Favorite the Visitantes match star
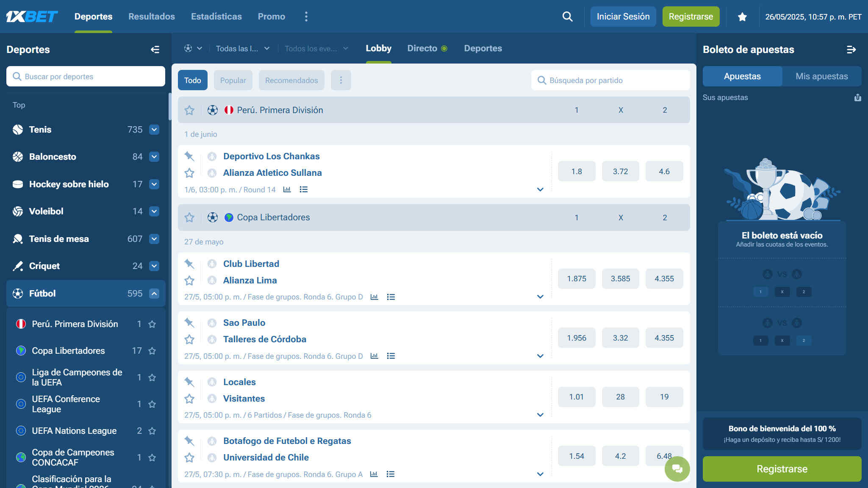 point(189,399)
